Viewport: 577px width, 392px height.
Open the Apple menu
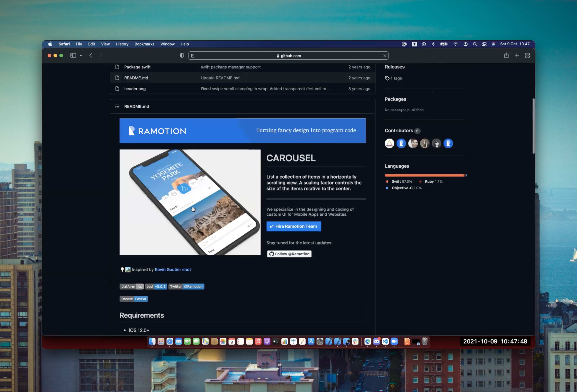50,44
